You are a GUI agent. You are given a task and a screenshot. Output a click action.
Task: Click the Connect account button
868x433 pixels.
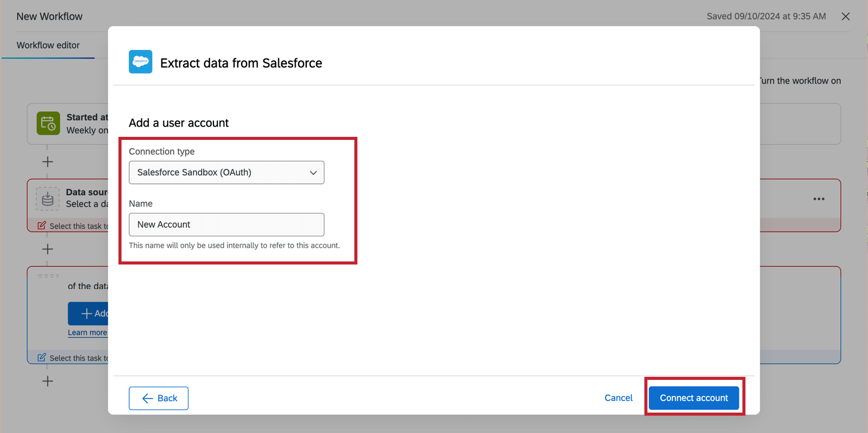[x=693, y=398]
